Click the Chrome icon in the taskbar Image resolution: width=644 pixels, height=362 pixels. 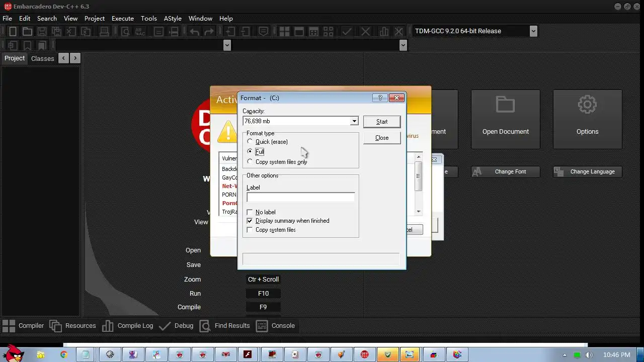tap(63, 354)
